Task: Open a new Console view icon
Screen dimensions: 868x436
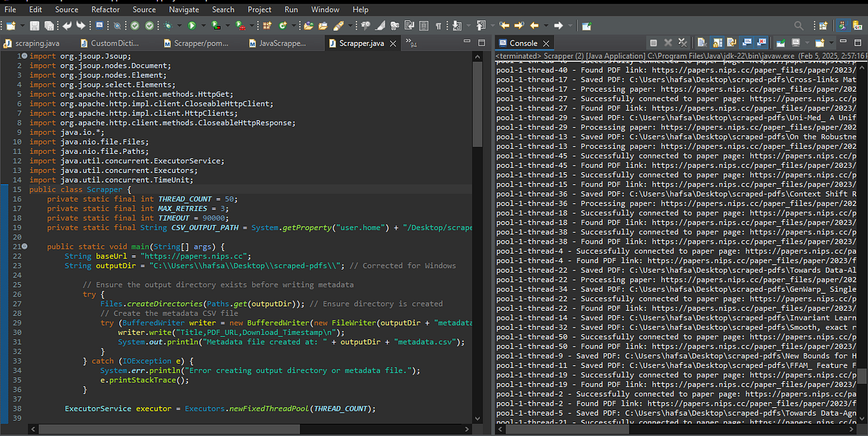Action: click(x=818, y=42)
